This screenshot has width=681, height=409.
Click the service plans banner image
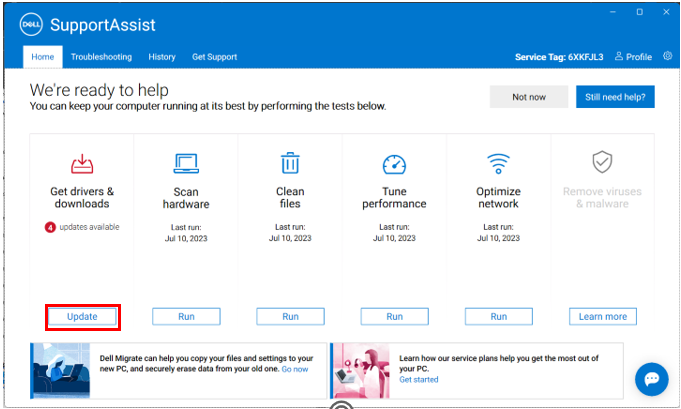point(360,370)
